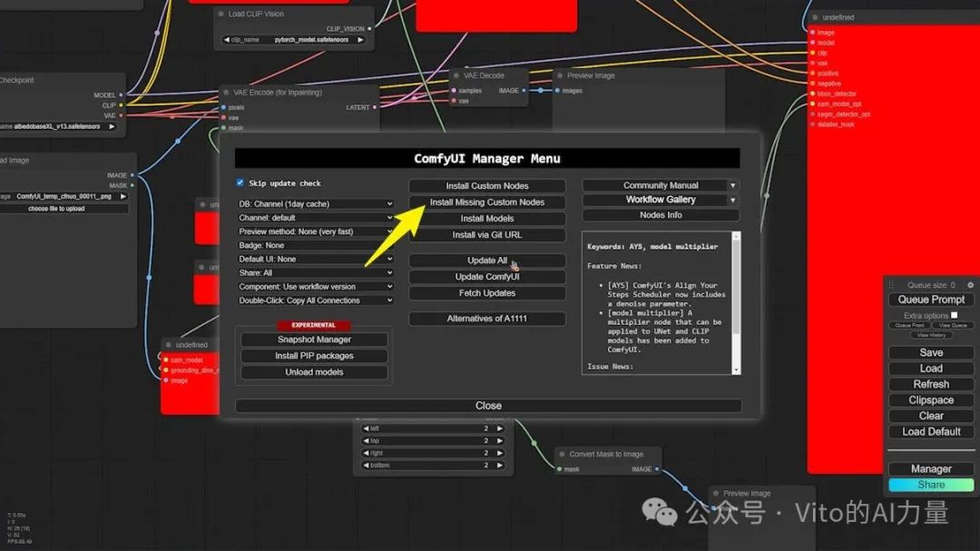The image size is (980, 551).
Task: Collapse the Convert Mask to Image node dot
Action: click(x=562, y=454)
